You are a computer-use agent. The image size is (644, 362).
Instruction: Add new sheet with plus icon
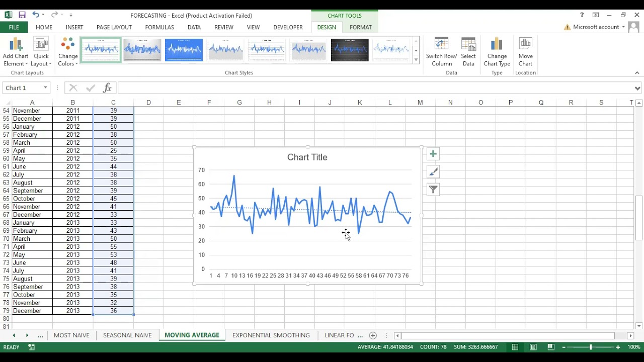[373, 335]
